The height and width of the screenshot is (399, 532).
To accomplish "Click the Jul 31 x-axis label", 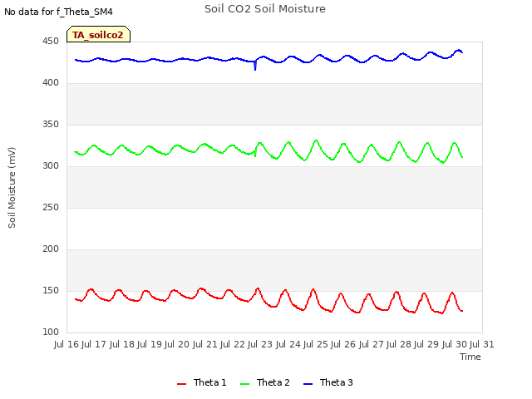I will click(x=482, y=344).
